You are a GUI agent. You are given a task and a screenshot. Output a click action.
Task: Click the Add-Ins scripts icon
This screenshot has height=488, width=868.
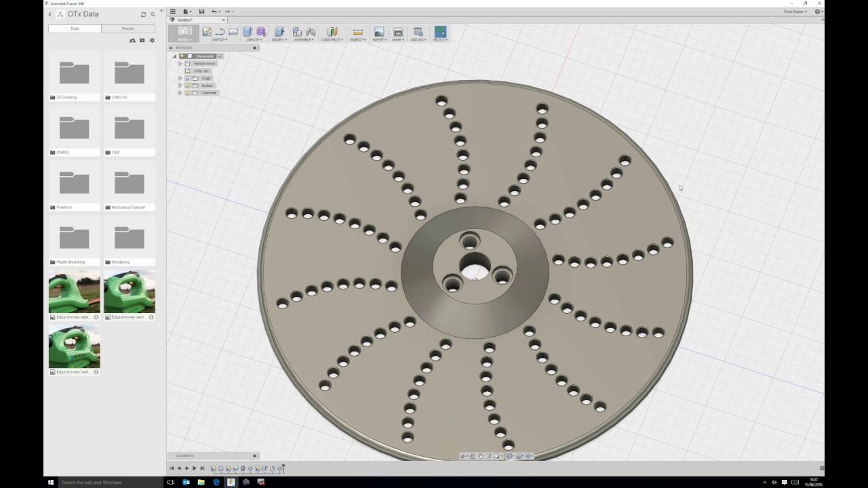tap(418, 32)
